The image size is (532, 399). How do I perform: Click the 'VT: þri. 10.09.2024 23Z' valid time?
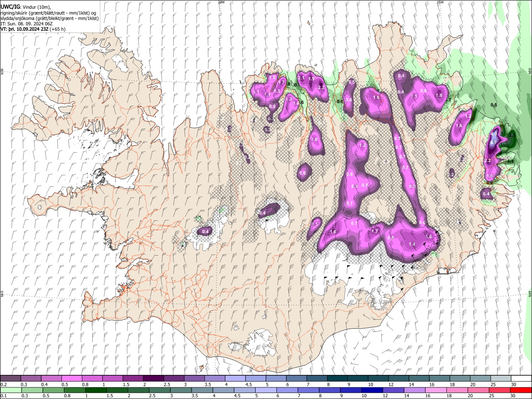click(x=25, y=30)
